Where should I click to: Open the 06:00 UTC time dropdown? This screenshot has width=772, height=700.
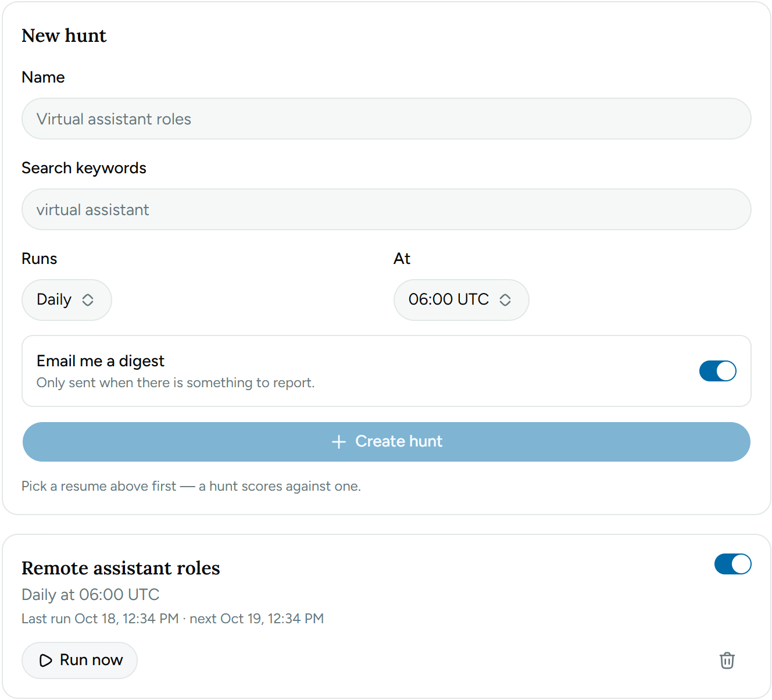tap(461, 300)
